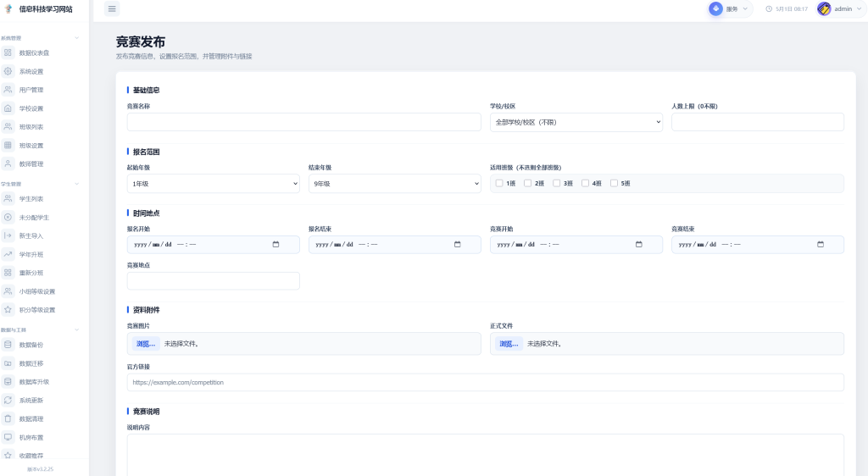Click the 5月1日 08:17 clock text
The image size is (868, 476).
click(792, 8)
